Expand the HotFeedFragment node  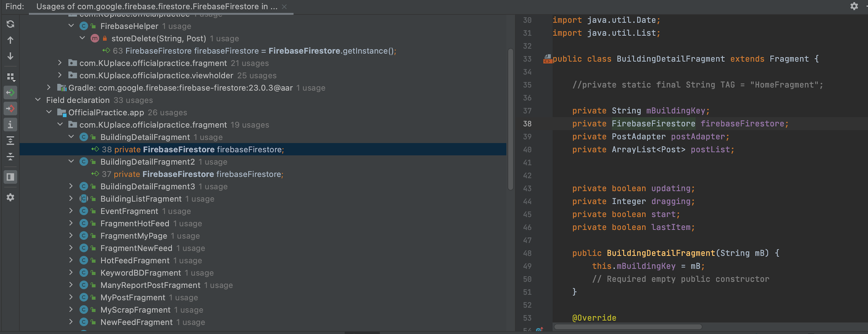point(71,260)
